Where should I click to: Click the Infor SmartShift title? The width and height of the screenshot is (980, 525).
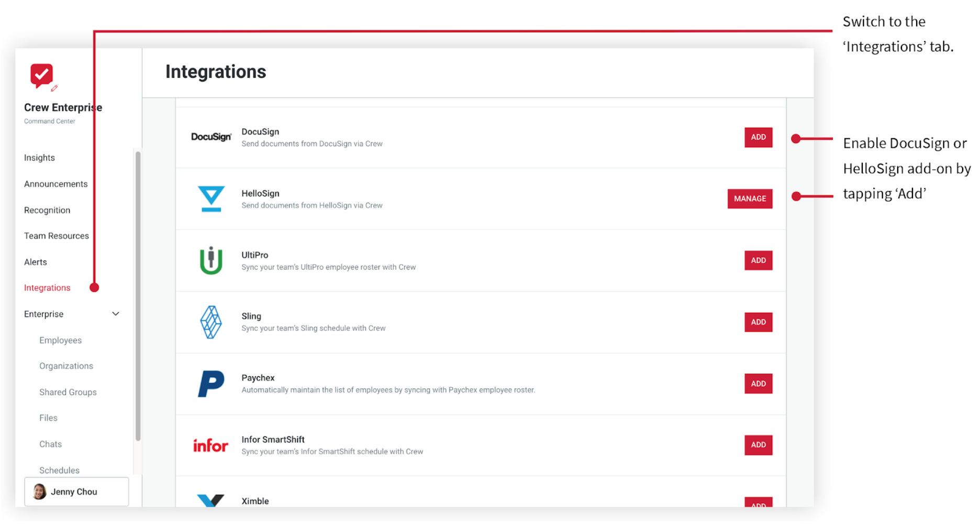pyautogui.click(x=273, y=440)
